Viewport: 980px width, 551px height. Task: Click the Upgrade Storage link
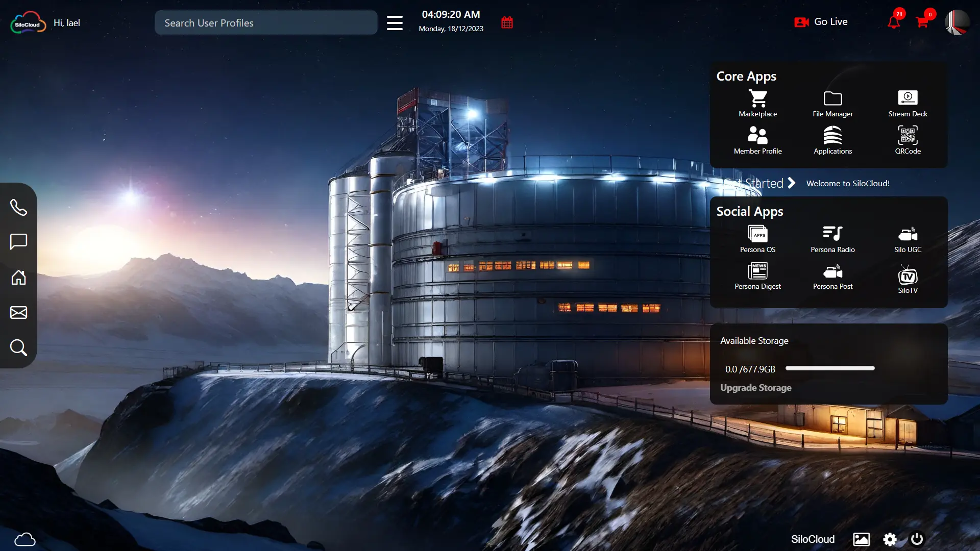pos(755,388)
